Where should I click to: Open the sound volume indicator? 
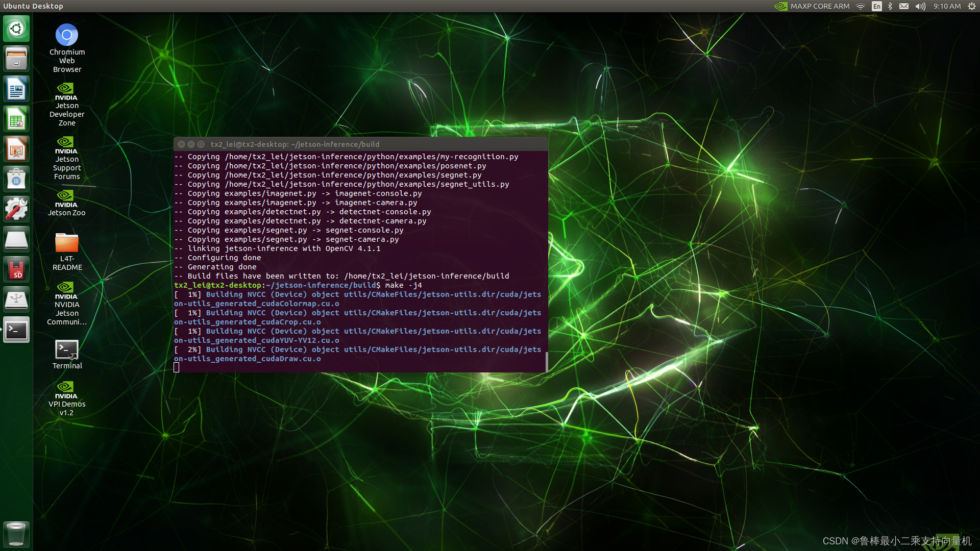click(x=920, y=6)
